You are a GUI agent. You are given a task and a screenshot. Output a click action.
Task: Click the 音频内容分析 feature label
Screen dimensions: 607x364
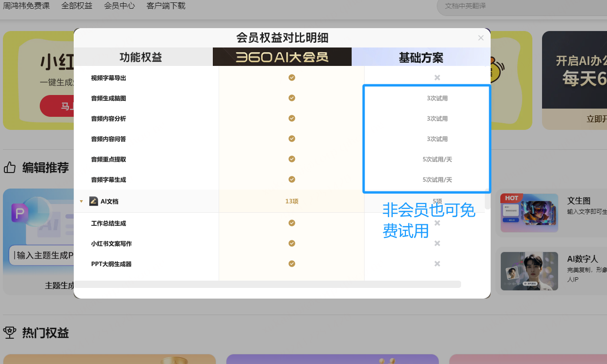[109, 119]
